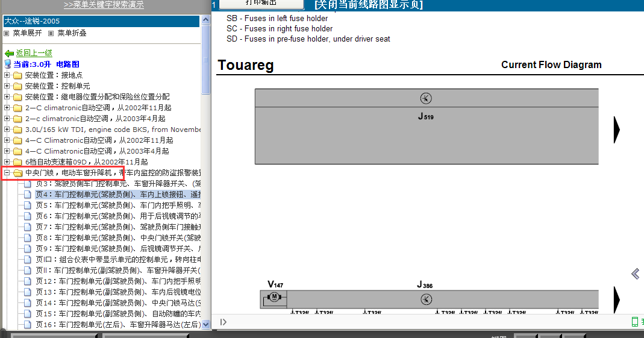Open 页15：车门控制单元(副驾驶员侧)、自动防瞳
Viewport: 644px width, 338px height.
118,314
